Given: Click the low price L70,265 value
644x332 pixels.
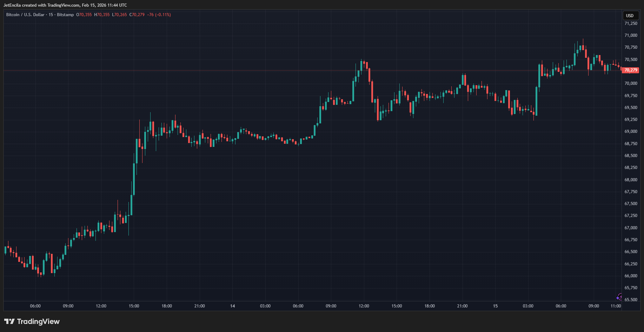Looking at the screenshot, I should (119, 15).
